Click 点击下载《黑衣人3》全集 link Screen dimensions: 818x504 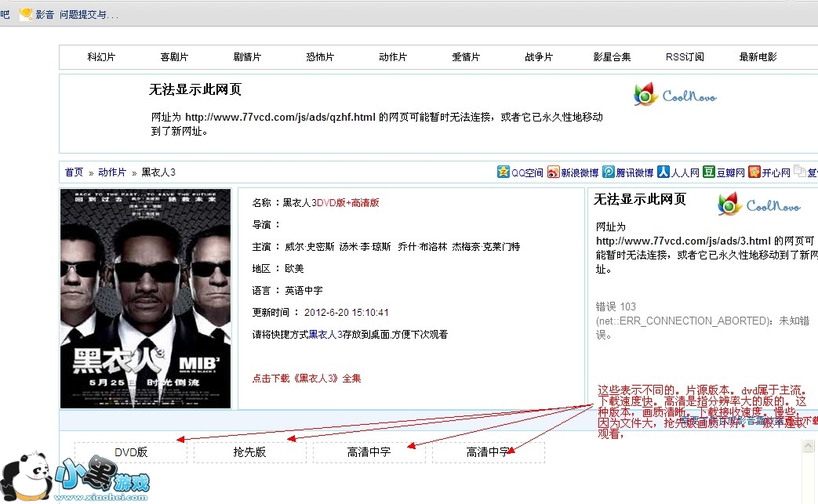pos(307,379)
